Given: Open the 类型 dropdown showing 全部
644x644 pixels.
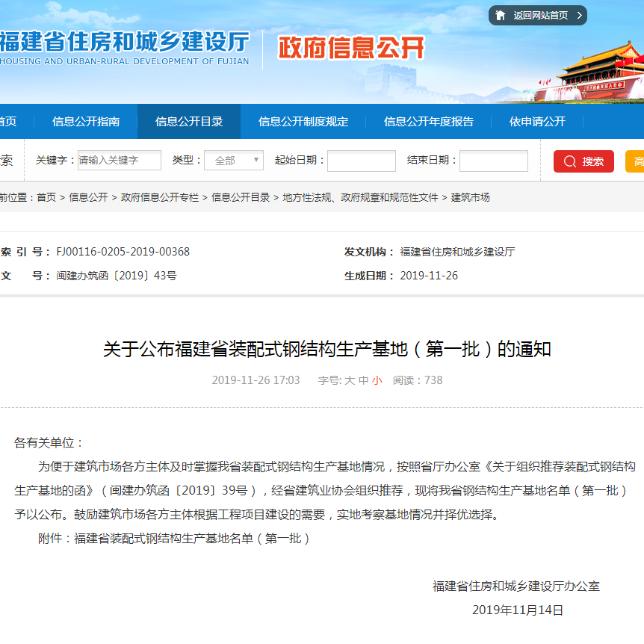Looking at the screenshot, I should (234, 161).
